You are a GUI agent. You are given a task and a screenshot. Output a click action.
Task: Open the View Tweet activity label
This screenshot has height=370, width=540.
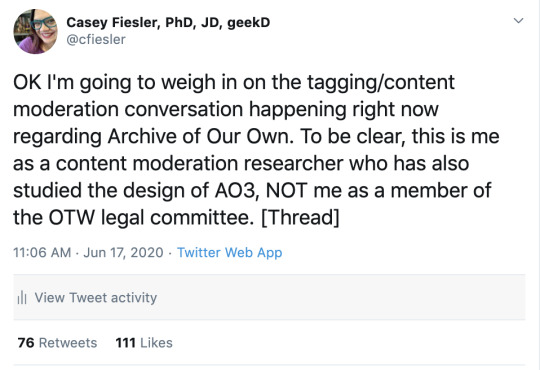(x=96, y=298)
